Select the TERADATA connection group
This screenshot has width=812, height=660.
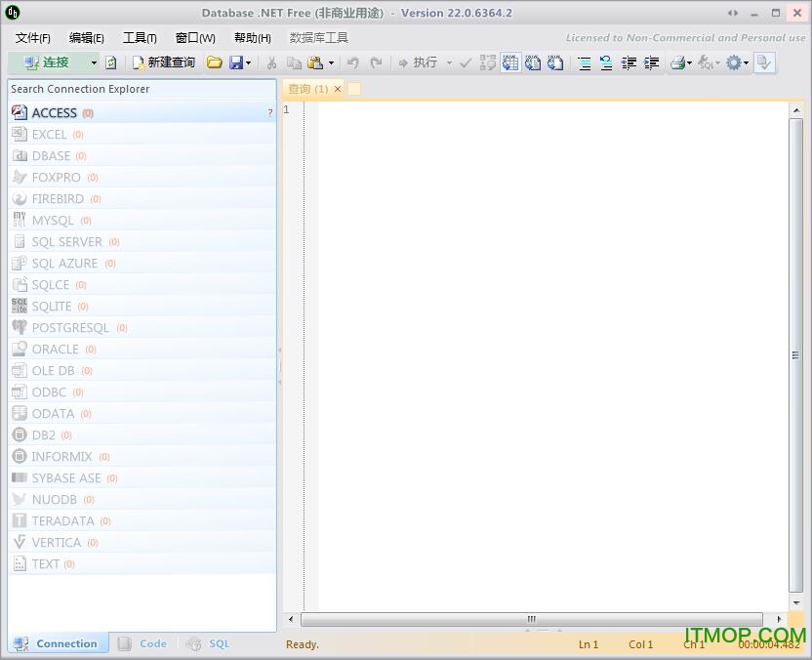coord(142,521)
